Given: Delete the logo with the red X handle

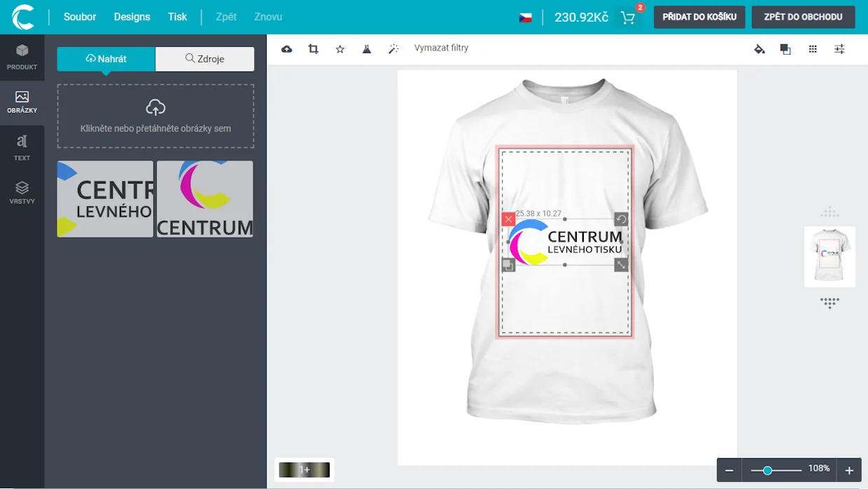Looking at the screenshot, I should coord(508,219).
